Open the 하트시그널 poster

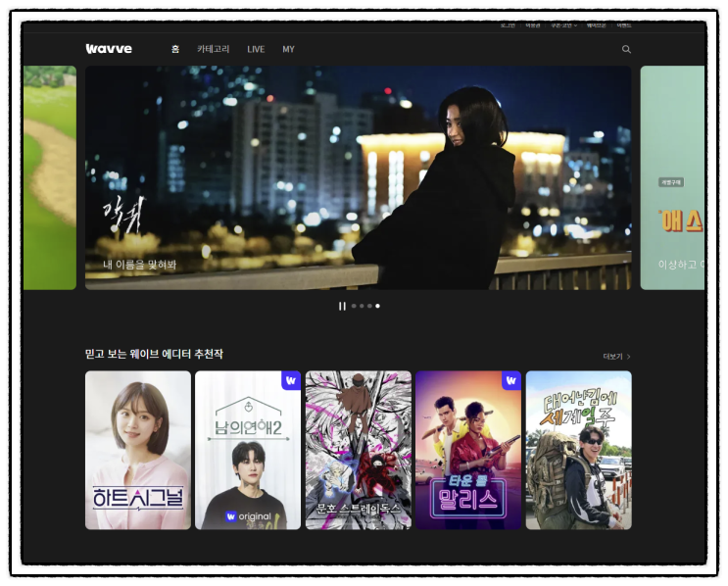click(138, 450)
